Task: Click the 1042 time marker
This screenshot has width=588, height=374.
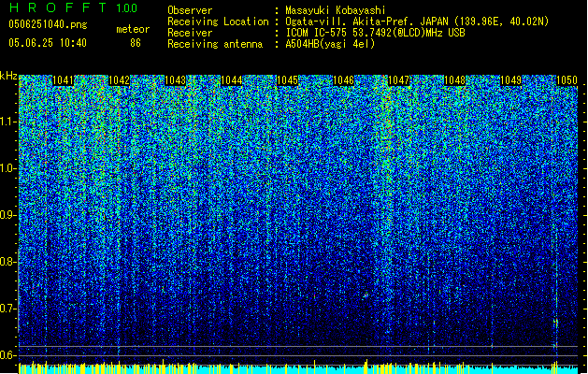Action: click(x=120, y=80)
